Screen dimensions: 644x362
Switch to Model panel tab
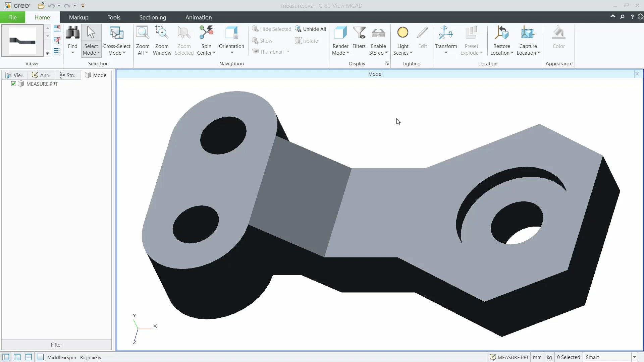pos(96,75)
